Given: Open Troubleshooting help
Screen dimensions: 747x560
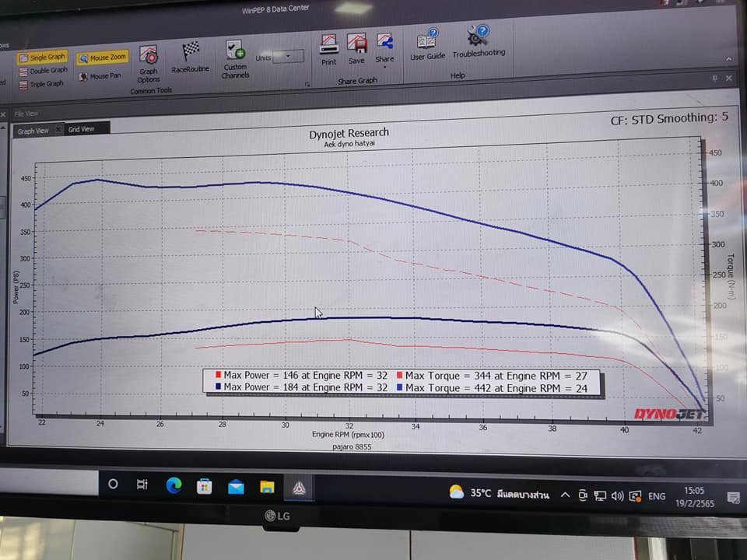Looking at the screenshot, I should coord(479,43).
